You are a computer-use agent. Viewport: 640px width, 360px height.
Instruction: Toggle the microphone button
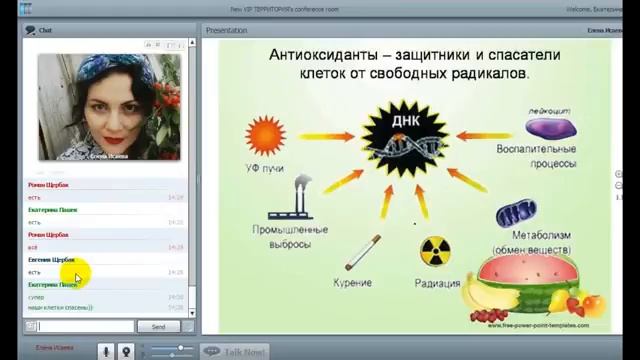coord(106,351)
